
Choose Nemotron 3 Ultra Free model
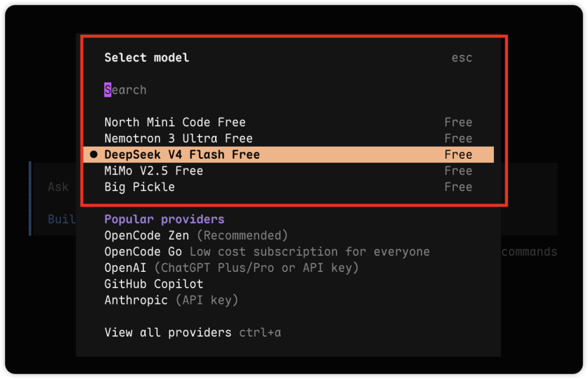tap(288, 139)
